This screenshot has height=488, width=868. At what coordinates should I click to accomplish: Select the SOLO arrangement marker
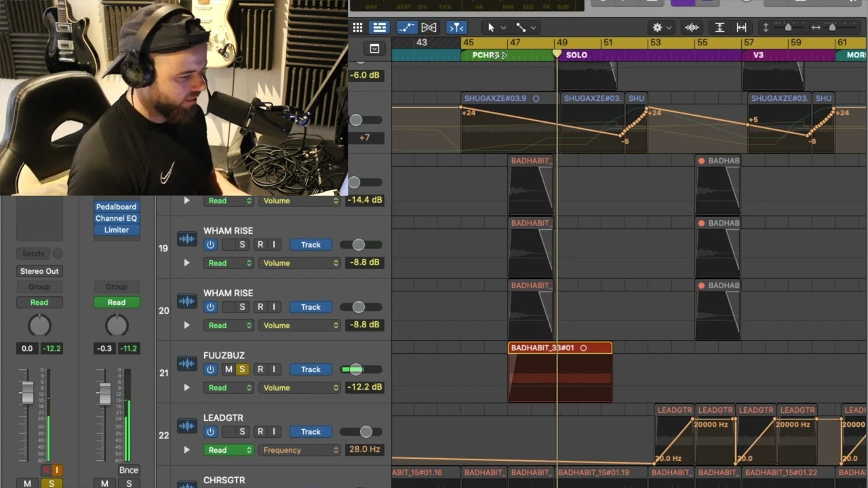click(x=576, y=55)
